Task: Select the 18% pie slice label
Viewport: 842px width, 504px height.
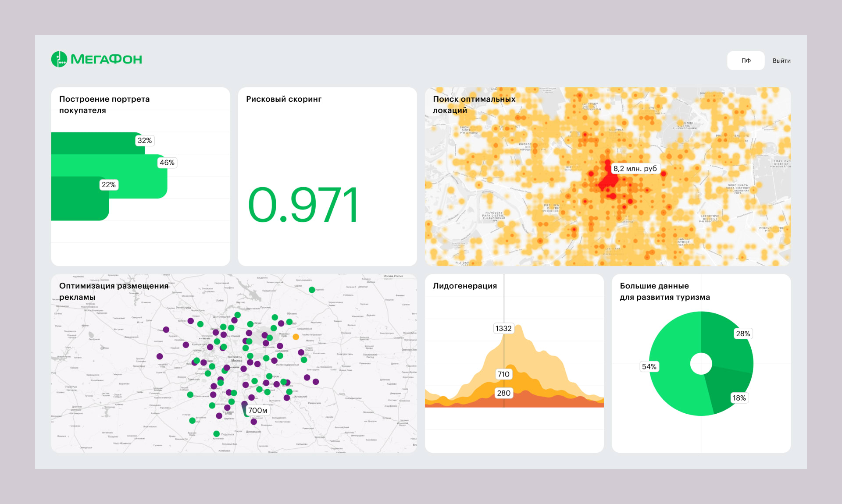Action: 739,398
